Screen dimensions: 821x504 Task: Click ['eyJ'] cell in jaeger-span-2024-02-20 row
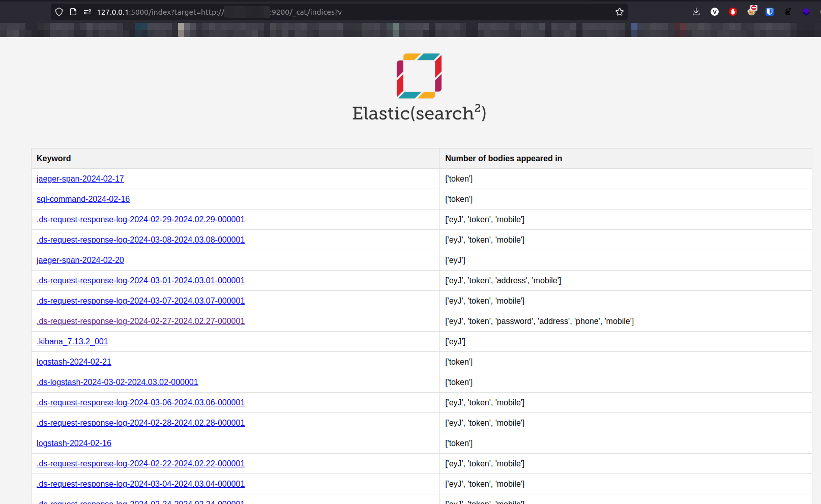click(626, 260)
